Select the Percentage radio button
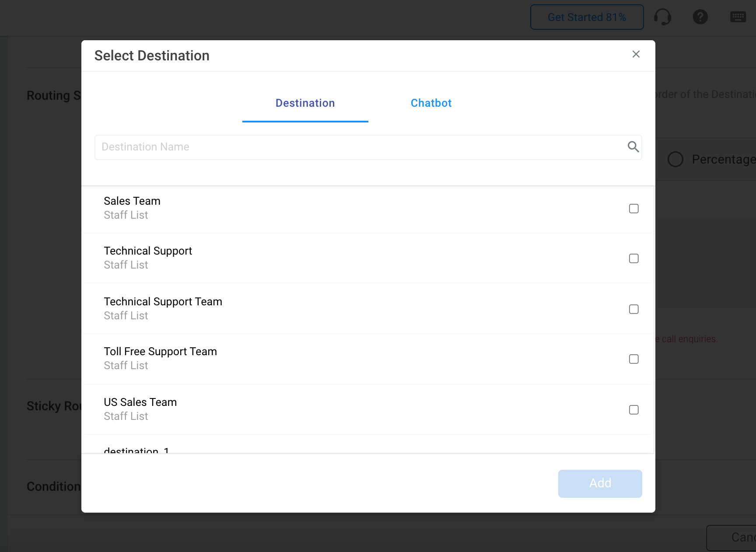 pyautogui.click(x=675, y=159)
